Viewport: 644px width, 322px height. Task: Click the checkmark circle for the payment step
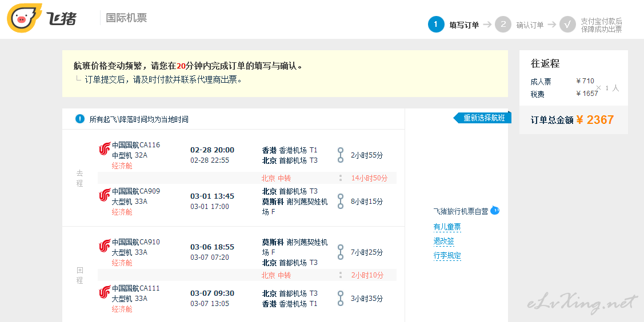[567, 25]
